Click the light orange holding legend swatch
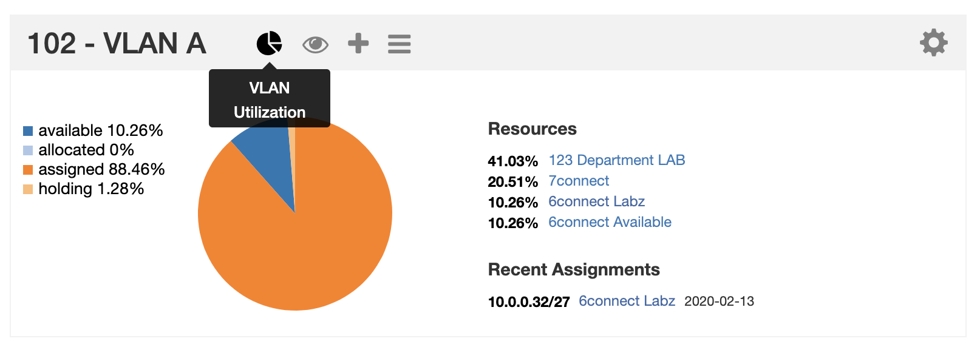 pyautogui.click(x=28, y=189)
